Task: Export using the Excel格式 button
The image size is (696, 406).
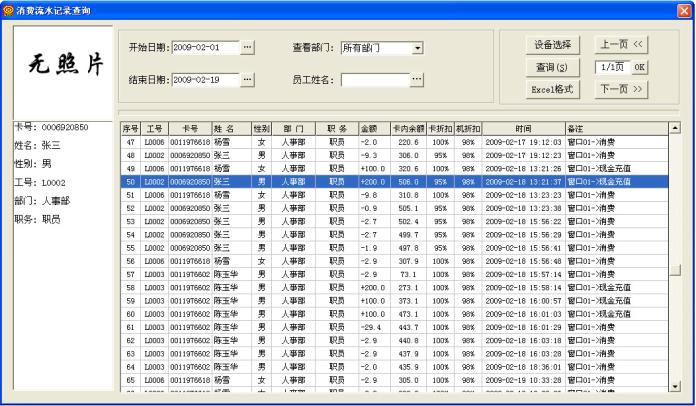Action: 551,89
